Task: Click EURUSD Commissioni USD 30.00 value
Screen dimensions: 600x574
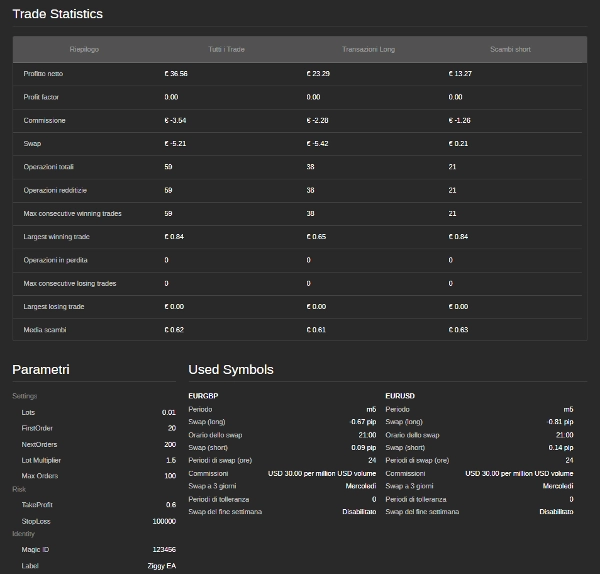Action: [x=519, y=474]
